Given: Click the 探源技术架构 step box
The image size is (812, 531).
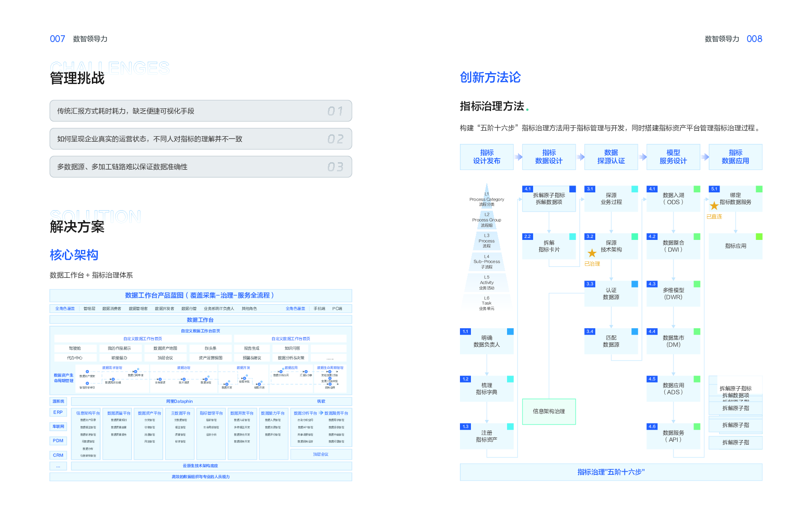Looking at the screenshot, I should (x=611, y=246).
